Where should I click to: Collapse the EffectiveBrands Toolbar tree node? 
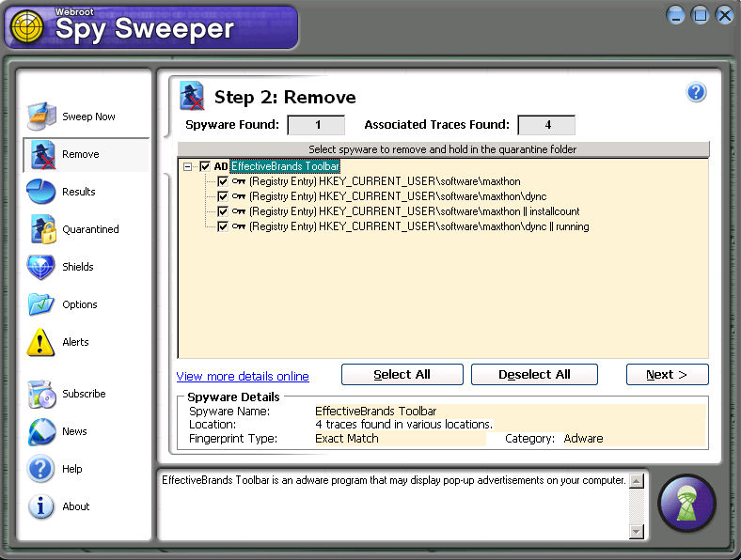pos(188,166)
